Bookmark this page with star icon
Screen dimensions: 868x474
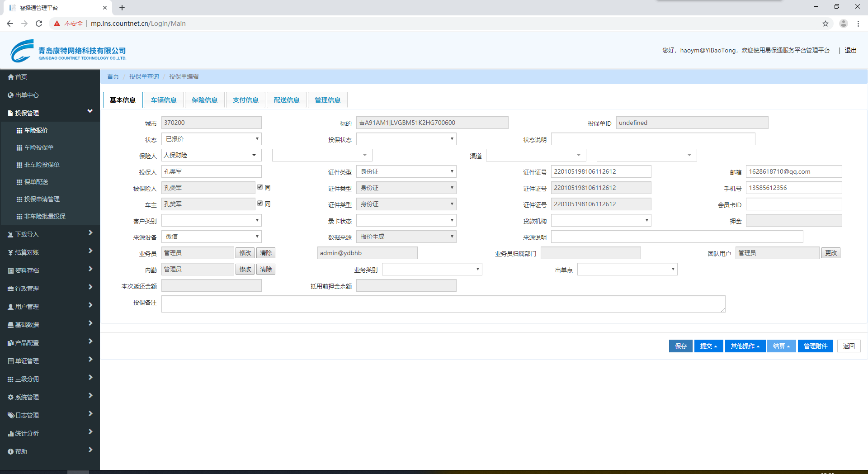click(825, 24)
